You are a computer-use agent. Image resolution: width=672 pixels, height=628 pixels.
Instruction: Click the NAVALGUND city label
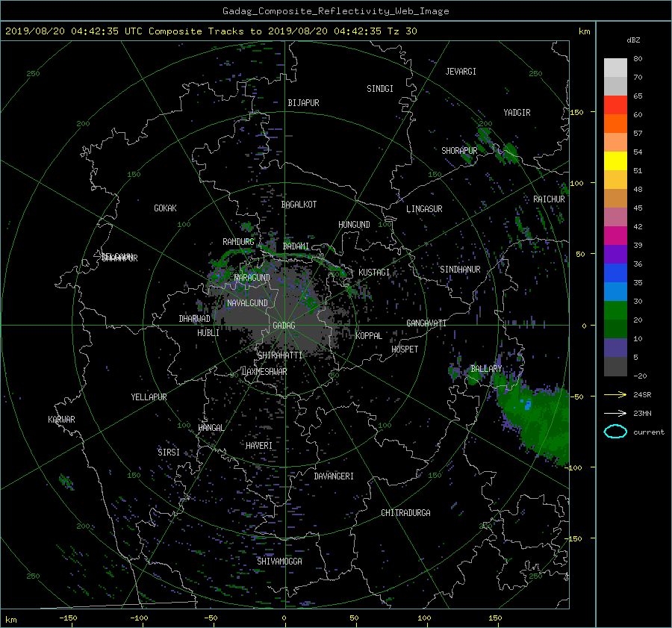(x=247, y=303)
